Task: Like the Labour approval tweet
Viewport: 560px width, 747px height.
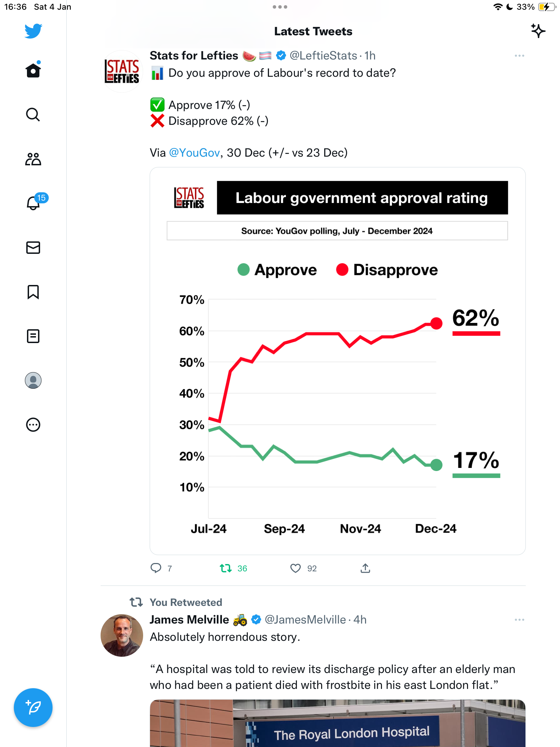Action: coord(296,568)
